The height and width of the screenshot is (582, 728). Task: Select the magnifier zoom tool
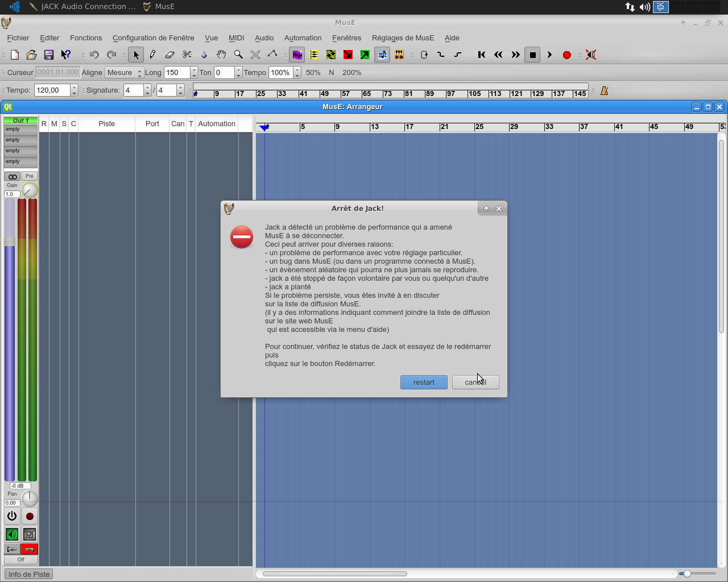click(238, 55)
